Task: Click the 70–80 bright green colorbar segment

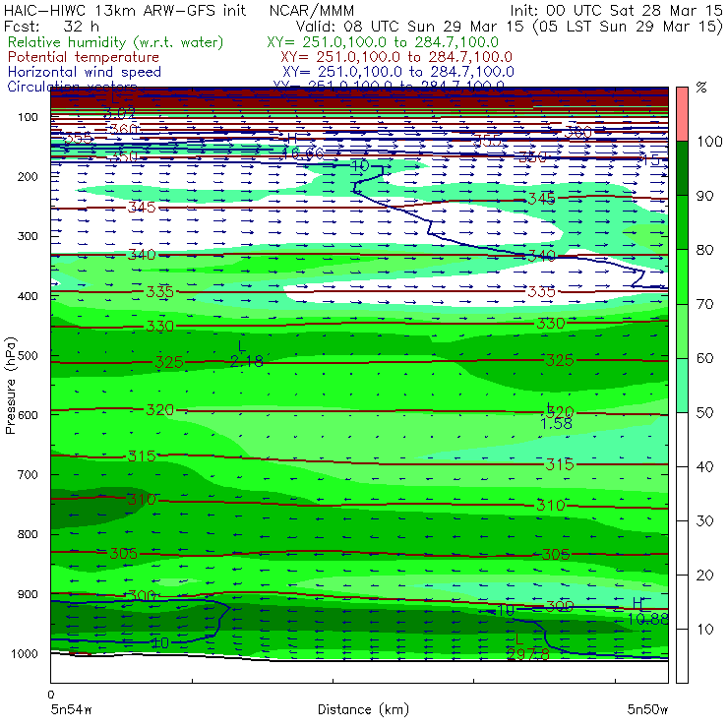Action: coord(682,276)
